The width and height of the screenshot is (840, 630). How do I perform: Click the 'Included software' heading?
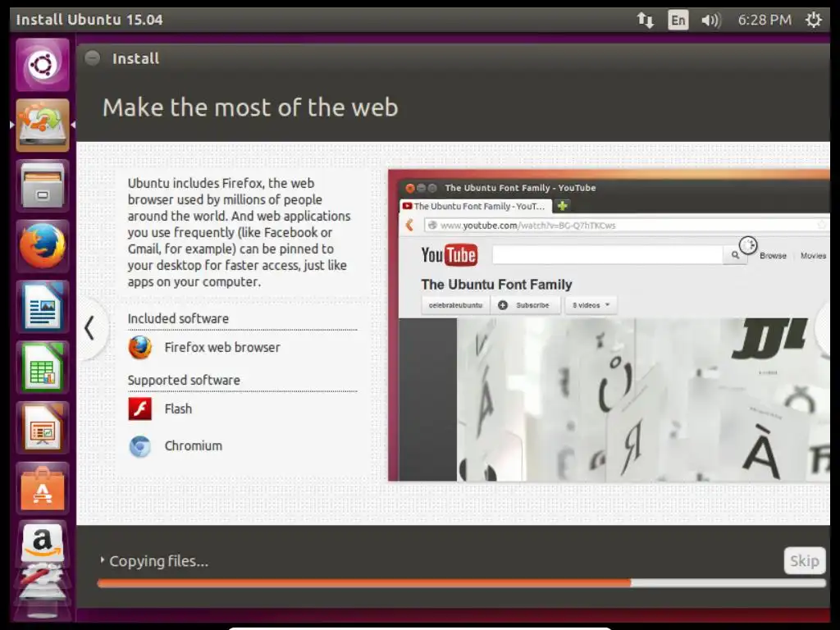click(178, 318)
